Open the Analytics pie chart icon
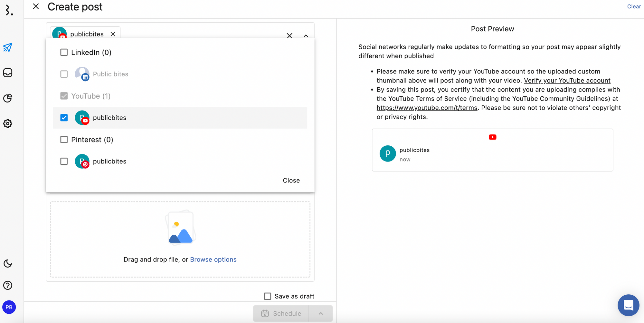Viewport: 644px width, 323px height. point(8,98)
